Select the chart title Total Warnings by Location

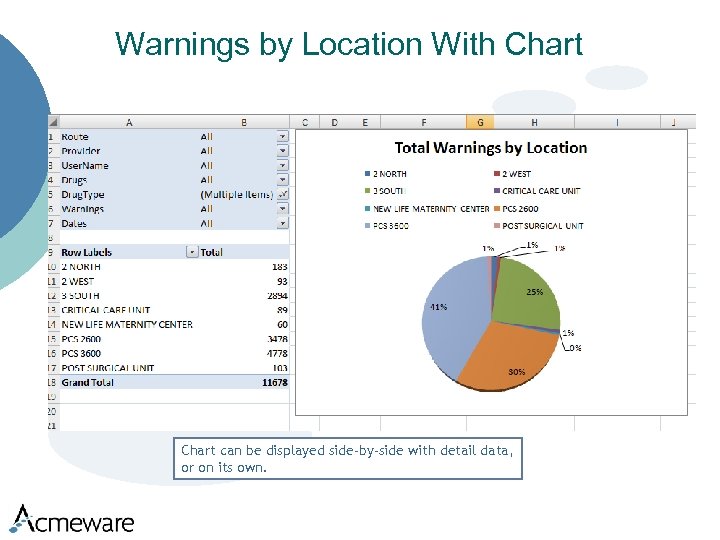coord(491,148)
